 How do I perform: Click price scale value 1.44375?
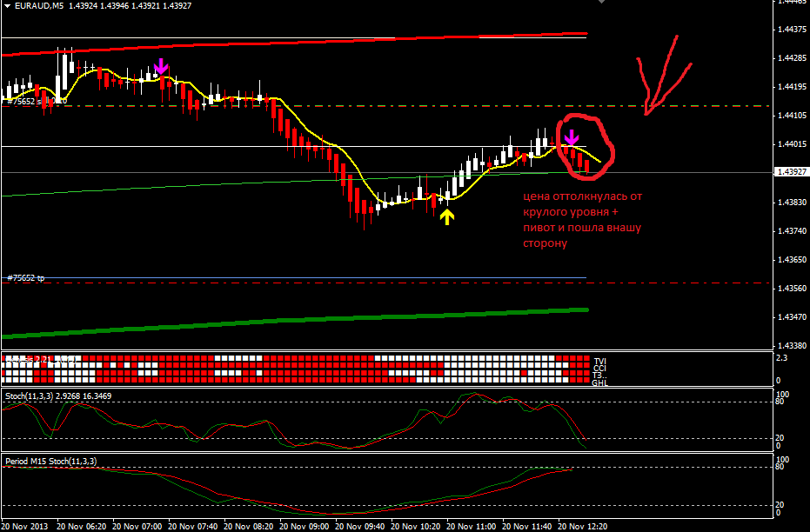pyautogui.click(x=792, y=30)
